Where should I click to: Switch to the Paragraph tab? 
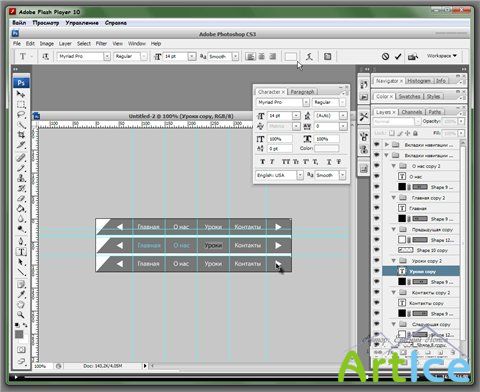point(302,92)
